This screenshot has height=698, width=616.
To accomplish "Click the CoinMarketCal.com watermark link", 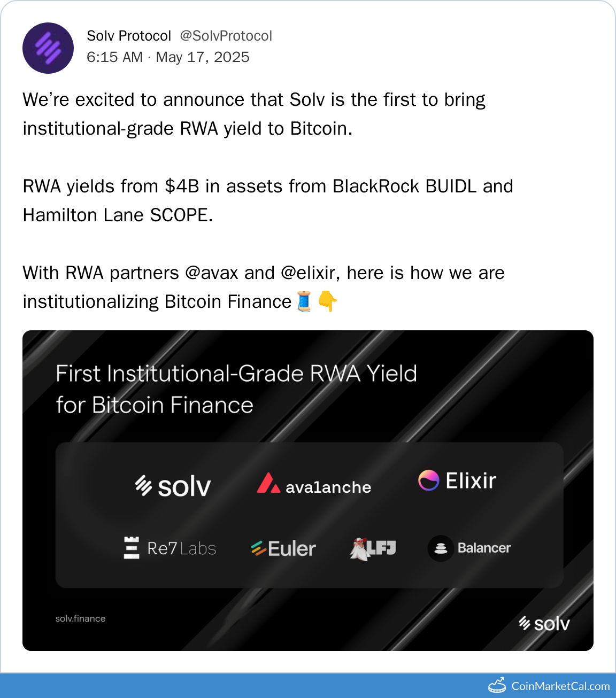I will pos(560,686).
